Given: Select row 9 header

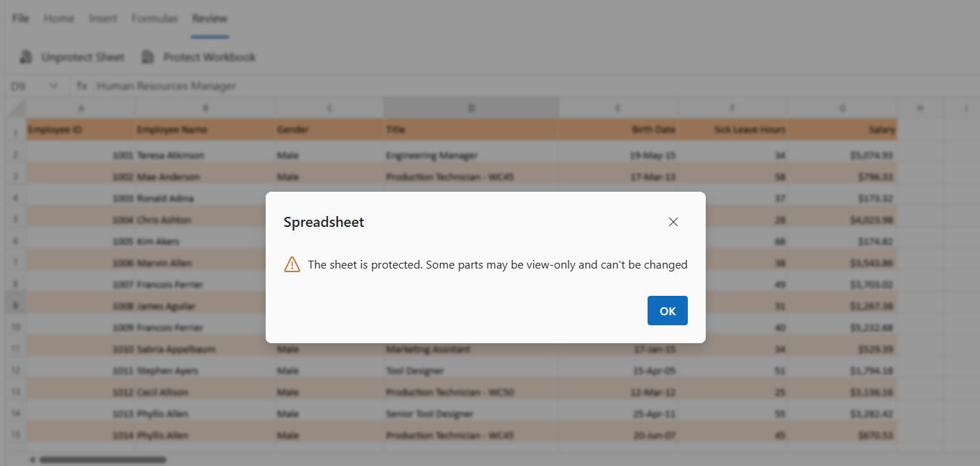Looking at the screenshot, I should [16, 306].
